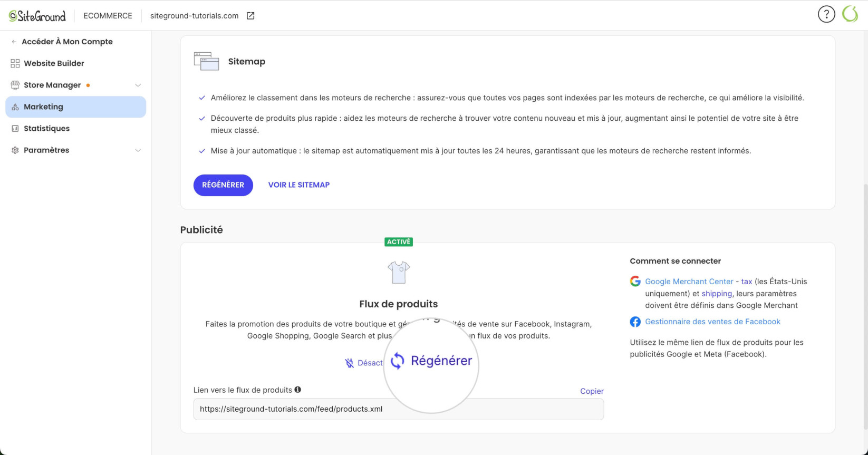The image size is (868, 455).
Task: Click the blue RÉGÉNÉRER sitemap button
Action: pyautogui.click(x=223, y=185)
